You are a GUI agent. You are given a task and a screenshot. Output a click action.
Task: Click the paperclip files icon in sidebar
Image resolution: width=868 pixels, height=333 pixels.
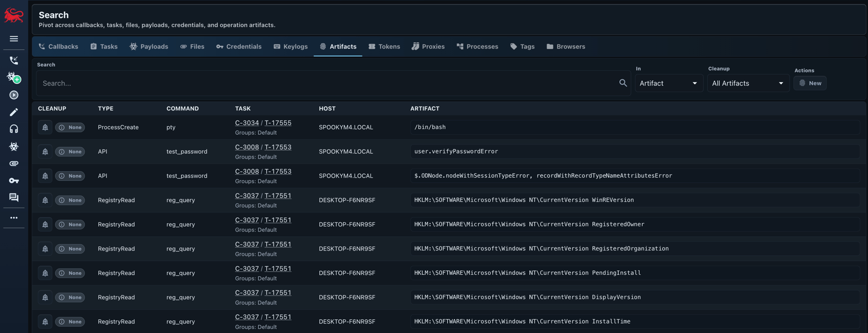tap(14, 163)
